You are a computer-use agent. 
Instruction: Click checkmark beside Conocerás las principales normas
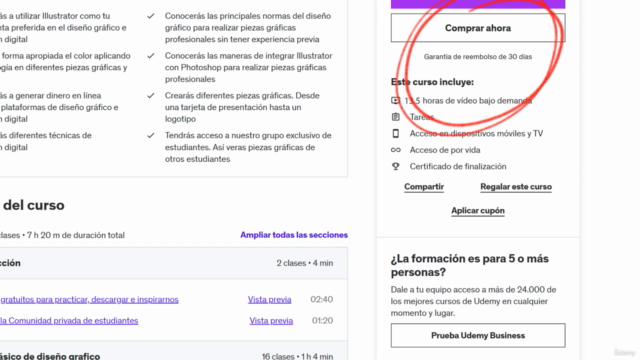click(x=151, y=16)
